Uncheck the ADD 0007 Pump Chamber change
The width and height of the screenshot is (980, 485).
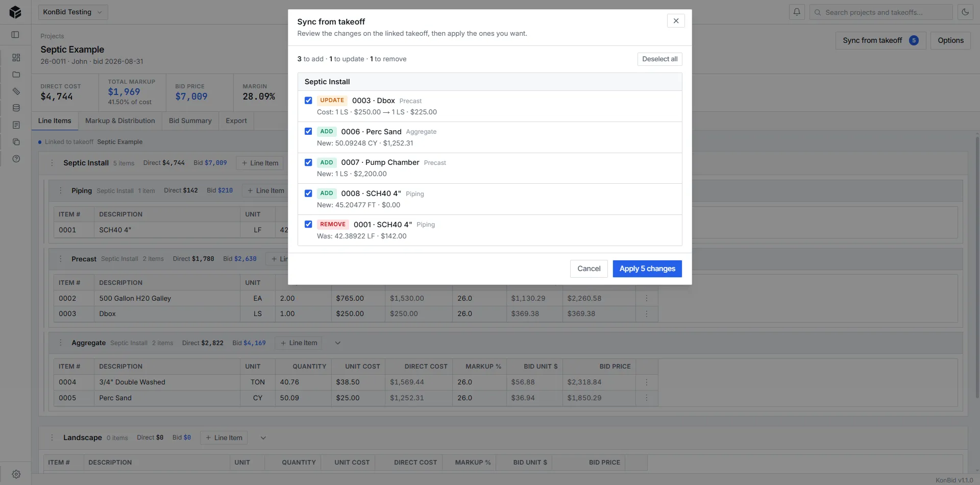[x=308, y=162]
